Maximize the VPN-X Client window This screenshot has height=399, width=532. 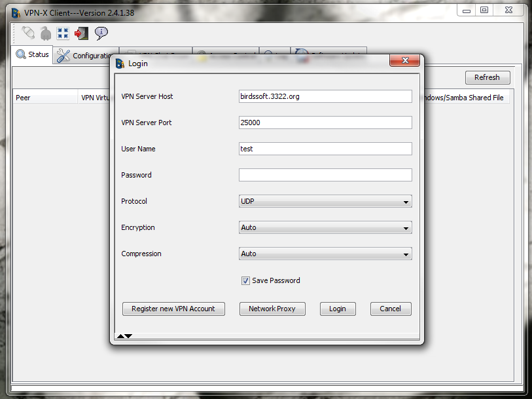[484, 10]
